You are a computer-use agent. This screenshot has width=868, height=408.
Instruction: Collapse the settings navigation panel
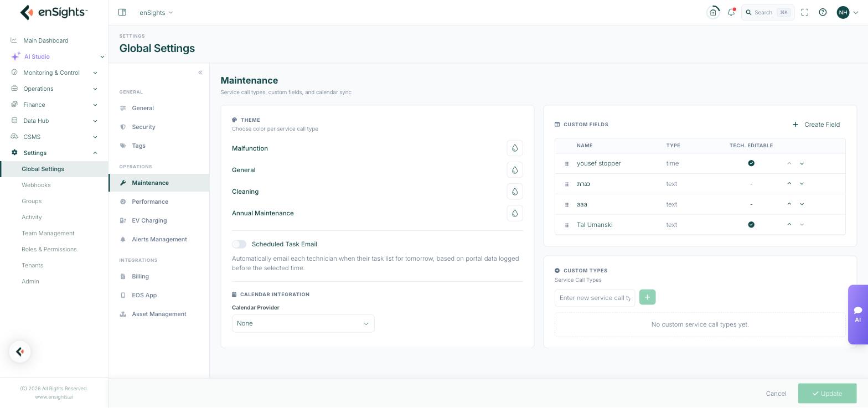tap(200, 73)
